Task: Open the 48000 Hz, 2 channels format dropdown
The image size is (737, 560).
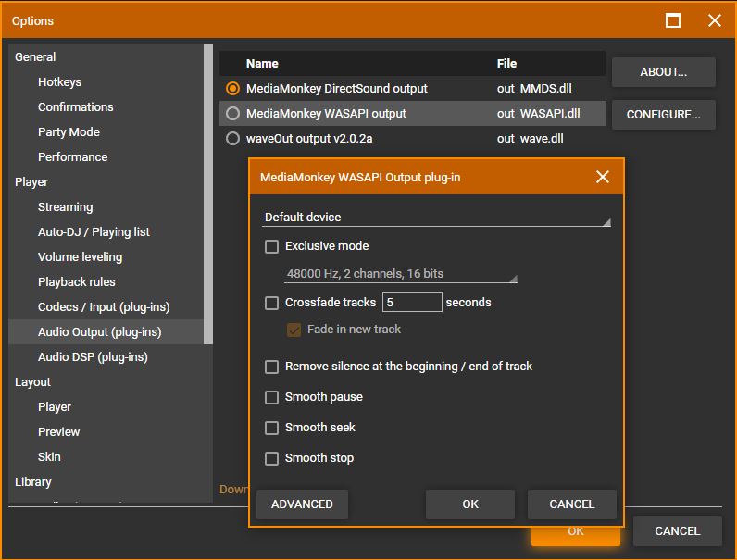Action: tap(401, 274)
